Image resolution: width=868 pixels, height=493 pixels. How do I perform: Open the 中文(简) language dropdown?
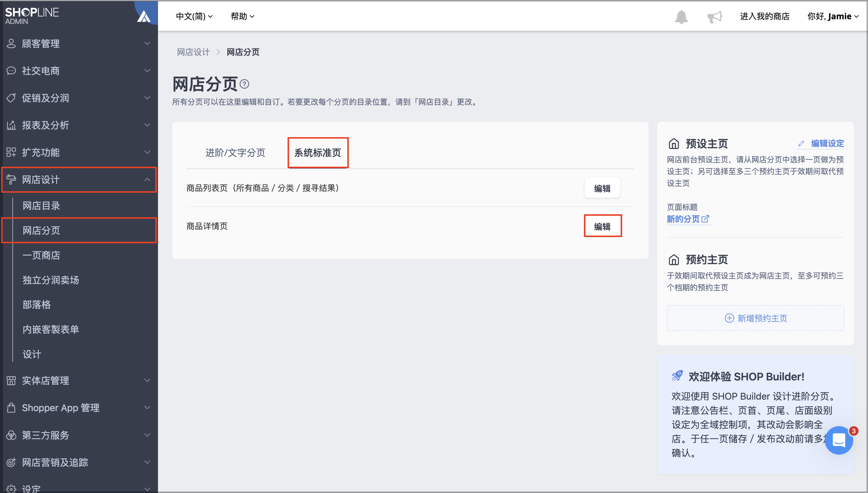(x=194, y=16)
